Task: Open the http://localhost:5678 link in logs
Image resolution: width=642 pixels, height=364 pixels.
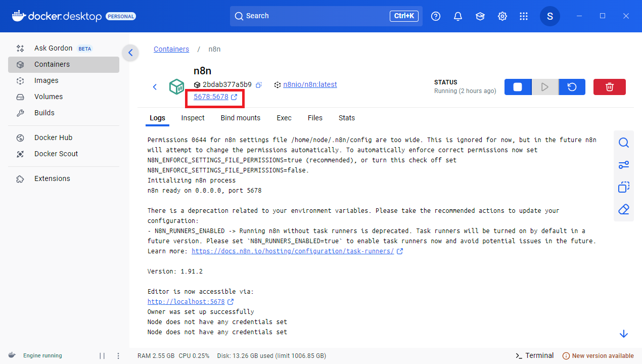Action: pyautogui.click(x=186, y=302)
